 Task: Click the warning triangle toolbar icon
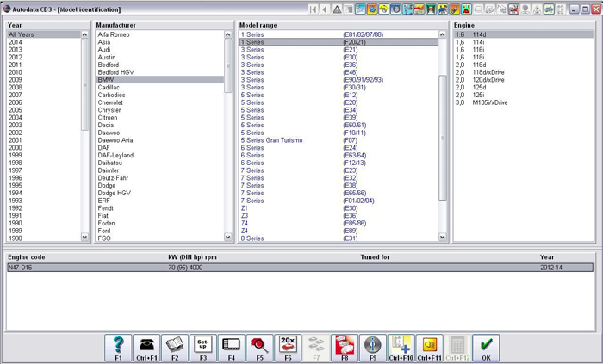(x=337, y=9)
